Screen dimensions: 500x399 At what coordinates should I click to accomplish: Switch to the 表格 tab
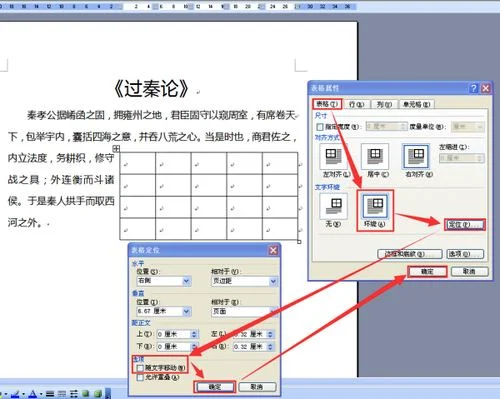coord(327,104)
